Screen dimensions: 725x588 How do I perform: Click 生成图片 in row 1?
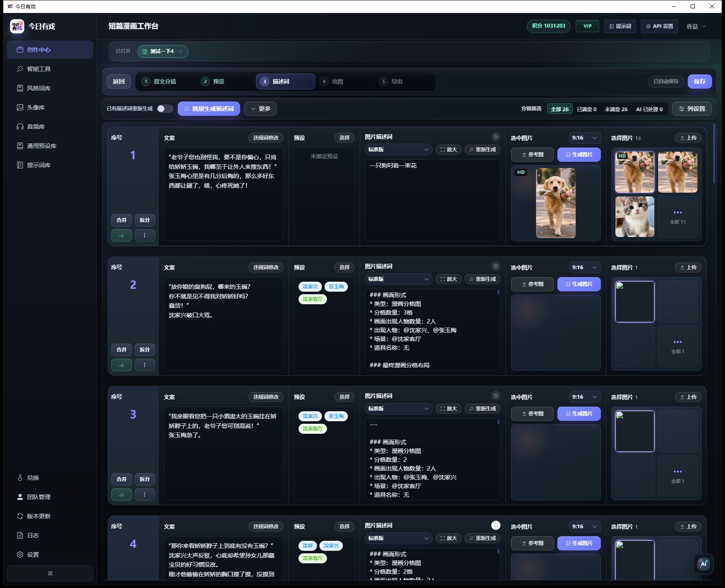click(579, 155)
